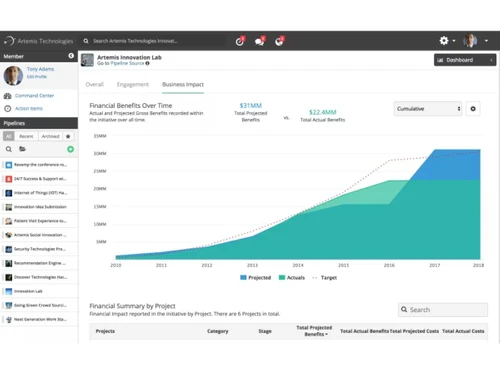Sort table by Category column header
The width and height of the screenshot is (500, 375).
(218, 331)
